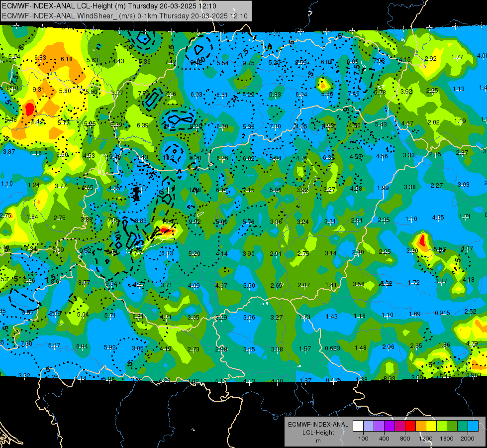Click the white legend color swatch
Image resolution: width=487 pixels, height=448 pixels.
(x=358, y=426)
